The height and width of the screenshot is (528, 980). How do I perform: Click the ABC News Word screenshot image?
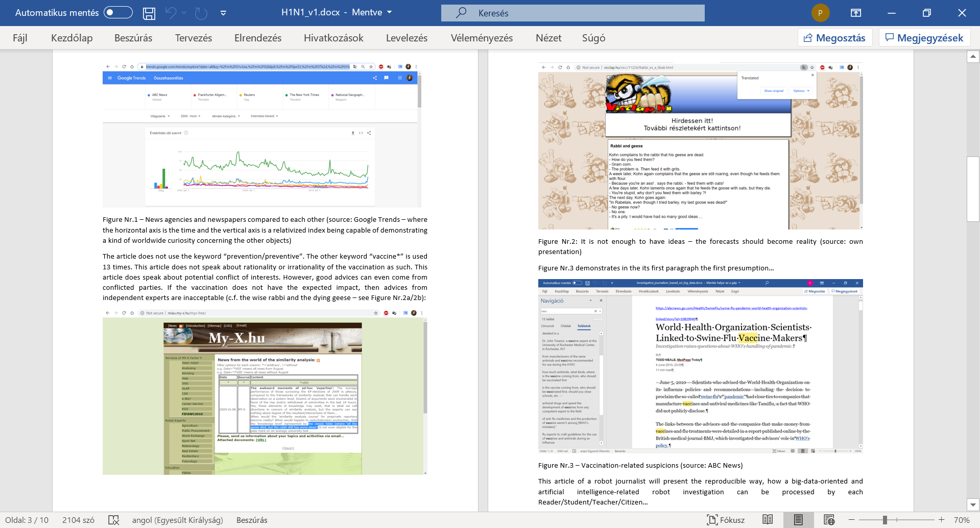pos(701,366)
